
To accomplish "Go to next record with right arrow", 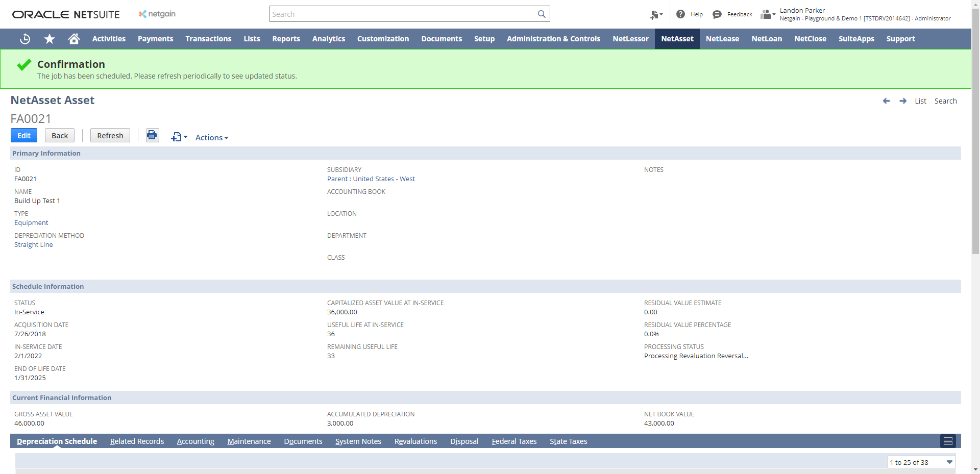I will 903,101.
